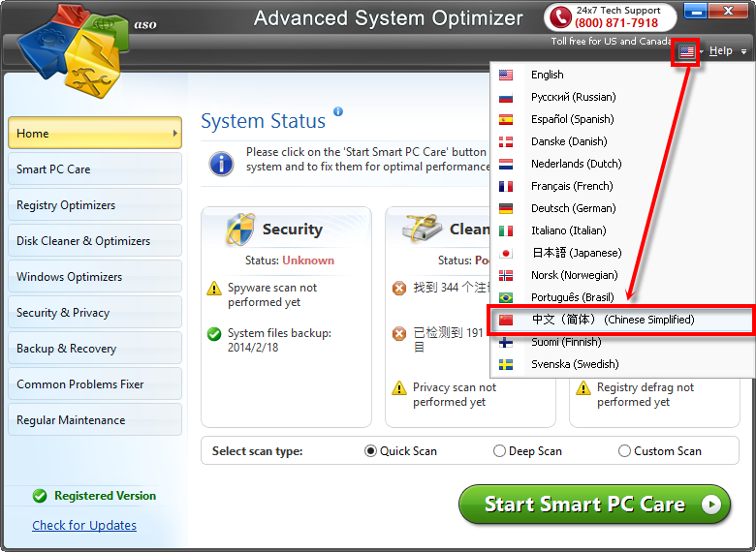Click the Cleaning drive icon
Viewport: 756px width, 552px height.
click(x=423, y=229)
